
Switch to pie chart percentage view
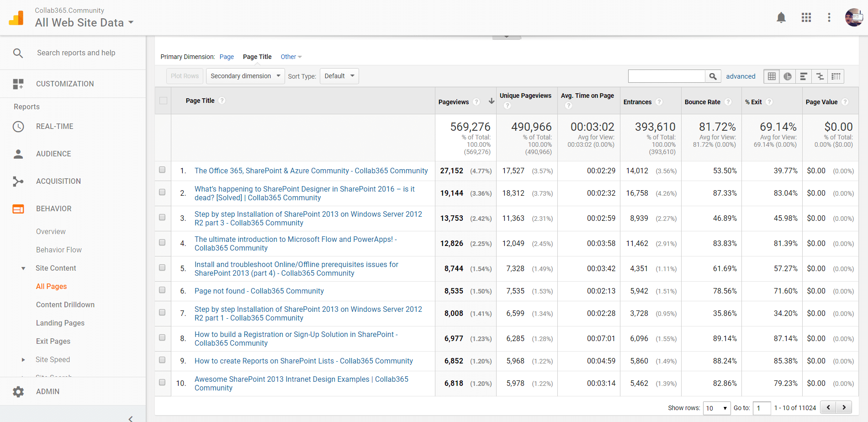point(788,76)
